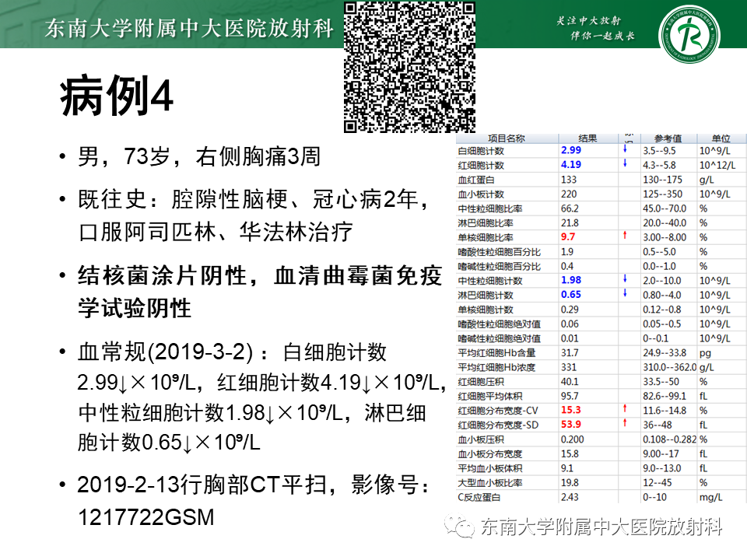Select the 项目名称 column header
Viewport: 747px width, 560px height.
tap(507, 138)
